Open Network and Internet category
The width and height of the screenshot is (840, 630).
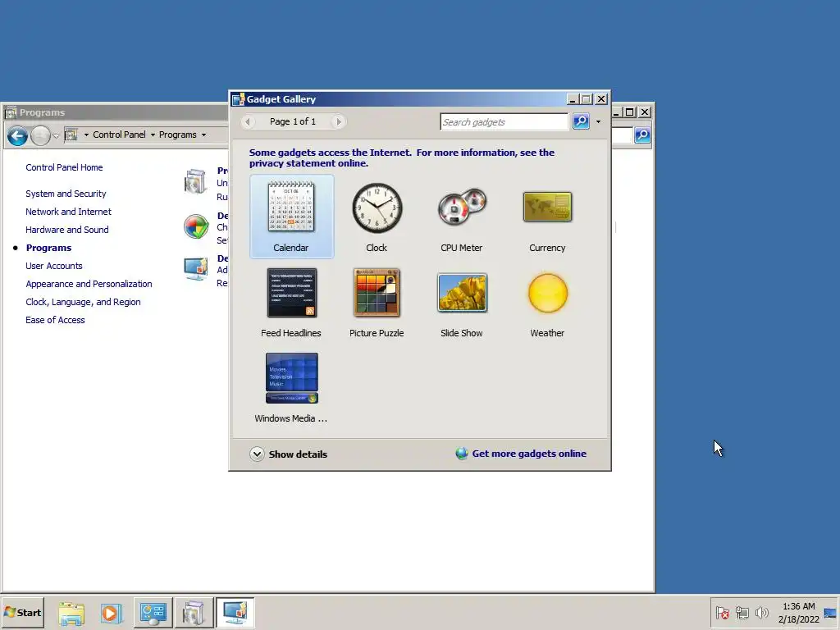(x=69, y=212)
